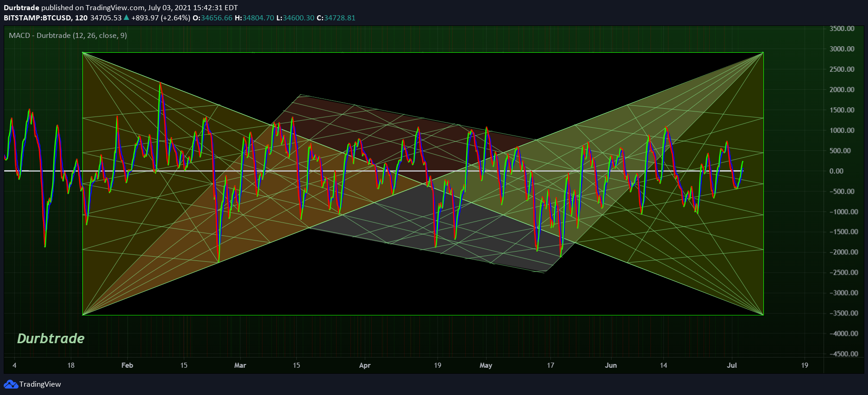Click the MACD - Durbtrade indicator title
868x395 pixels.
[68, 35]
